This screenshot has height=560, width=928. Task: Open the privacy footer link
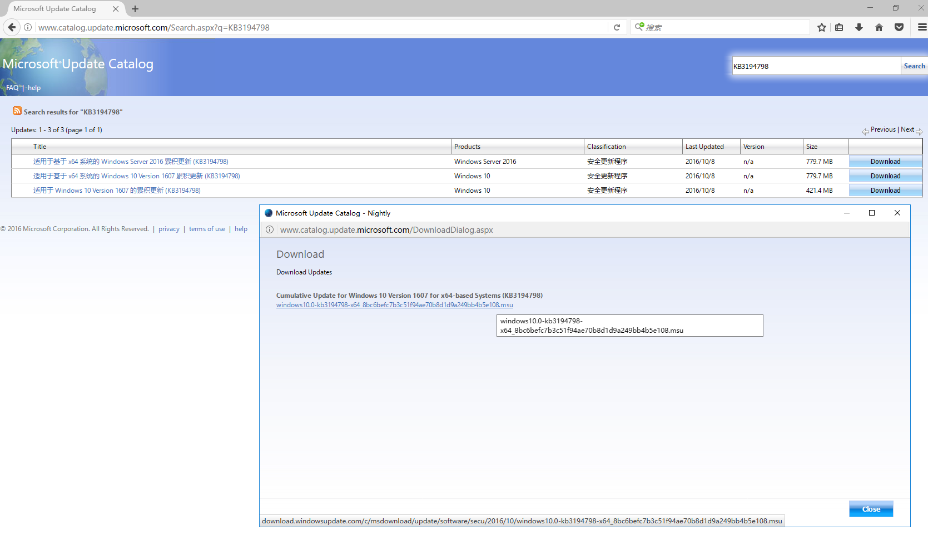pos(169,229)
